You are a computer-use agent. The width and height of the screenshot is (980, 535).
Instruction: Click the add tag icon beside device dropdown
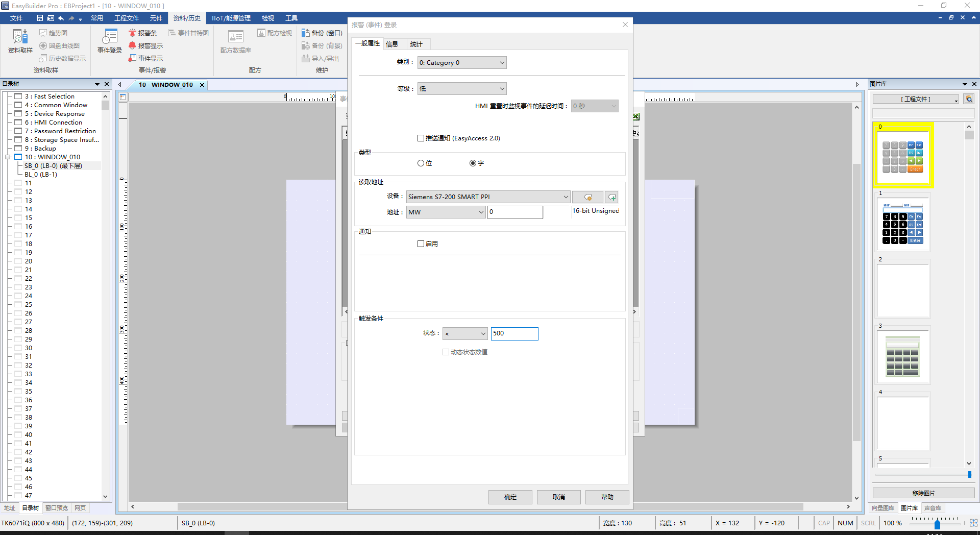click(x=611, y=197)
